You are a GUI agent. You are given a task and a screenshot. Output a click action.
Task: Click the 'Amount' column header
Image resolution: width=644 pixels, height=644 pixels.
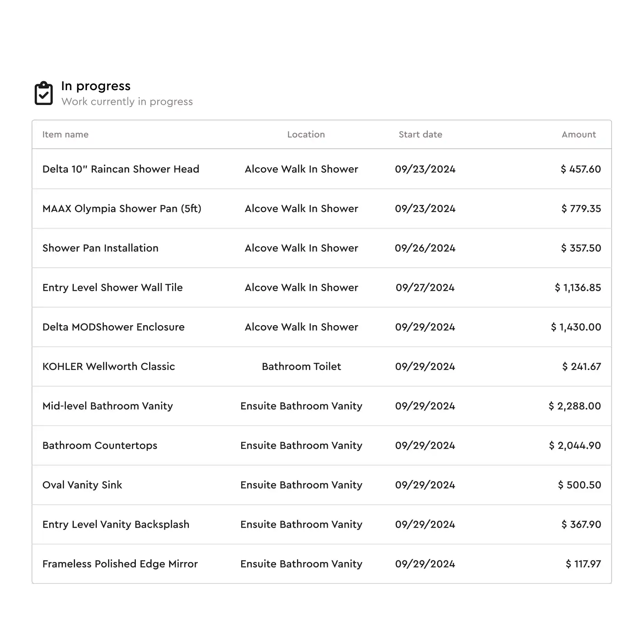point(579,134)
